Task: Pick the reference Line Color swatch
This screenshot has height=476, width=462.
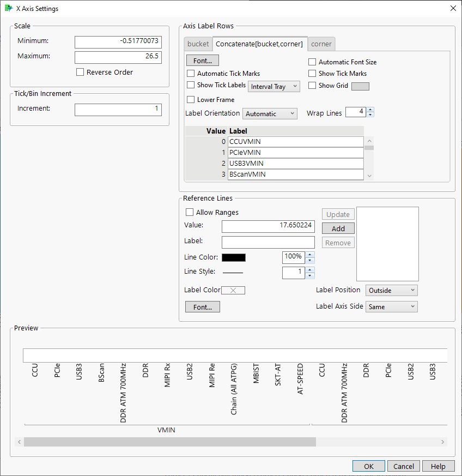Action: tap(233, 257)
